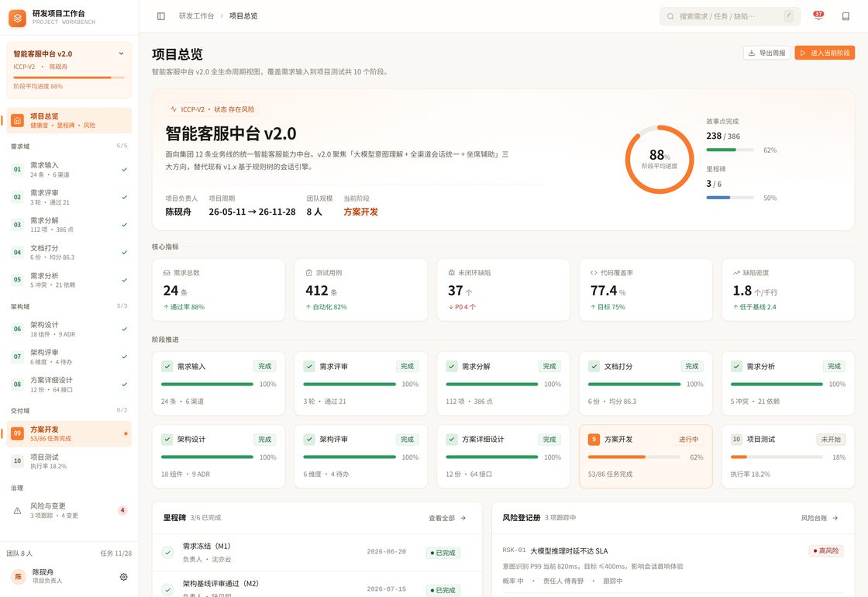Click the date 2026-06-20 in milestones
The height and width of the screenshot is (597, 868).
click(x=387, y=551)
